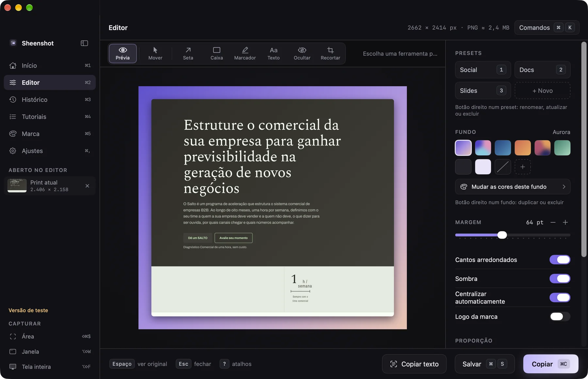Enable the Logo da marca switch
Image resolution: width=588 pixels, height=379 pixels.
(560, 316)
